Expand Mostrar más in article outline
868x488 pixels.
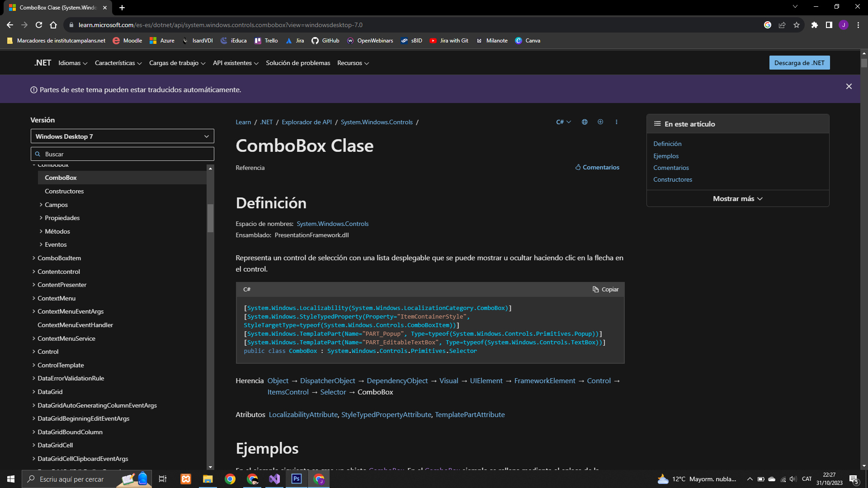737,199
